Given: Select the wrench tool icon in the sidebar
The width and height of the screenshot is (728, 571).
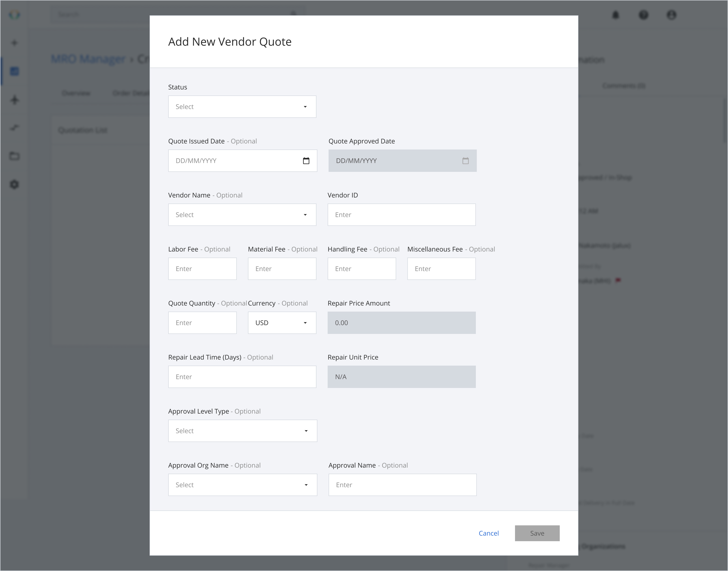Looking at the screenshot, I should pos(14,127).
